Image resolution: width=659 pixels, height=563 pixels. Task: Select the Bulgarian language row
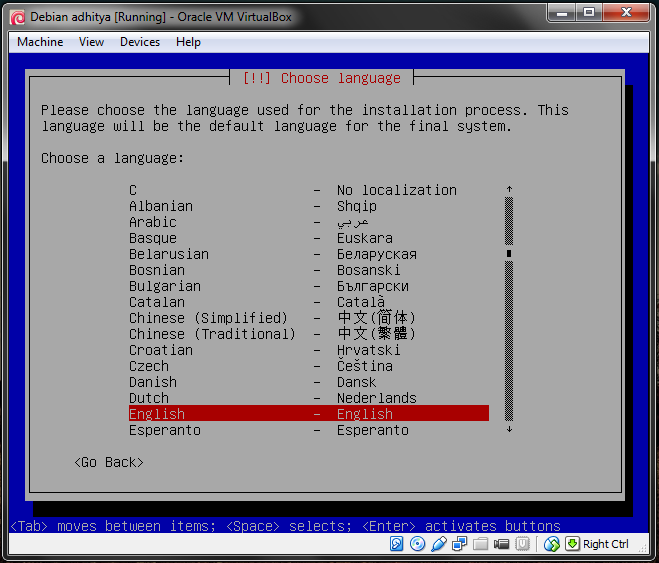click(x=308, y=286)
